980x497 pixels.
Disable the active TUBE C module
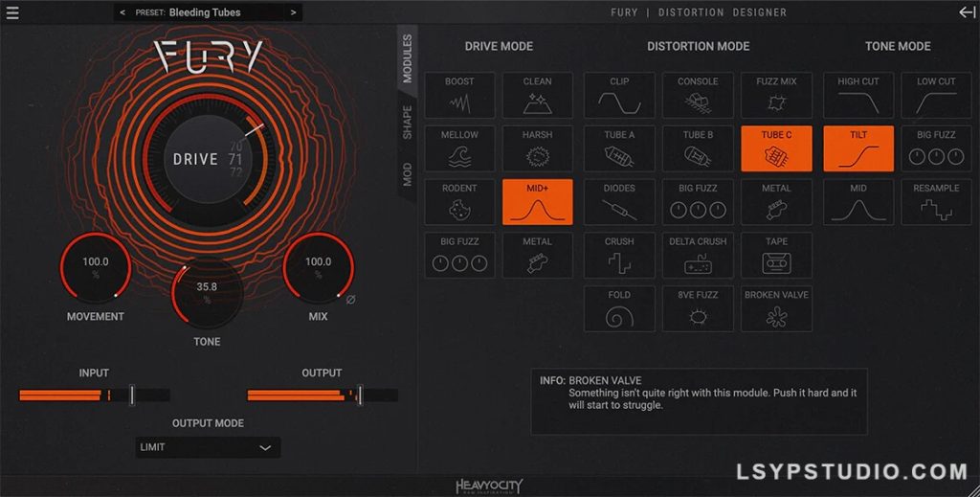pos(776,148)
